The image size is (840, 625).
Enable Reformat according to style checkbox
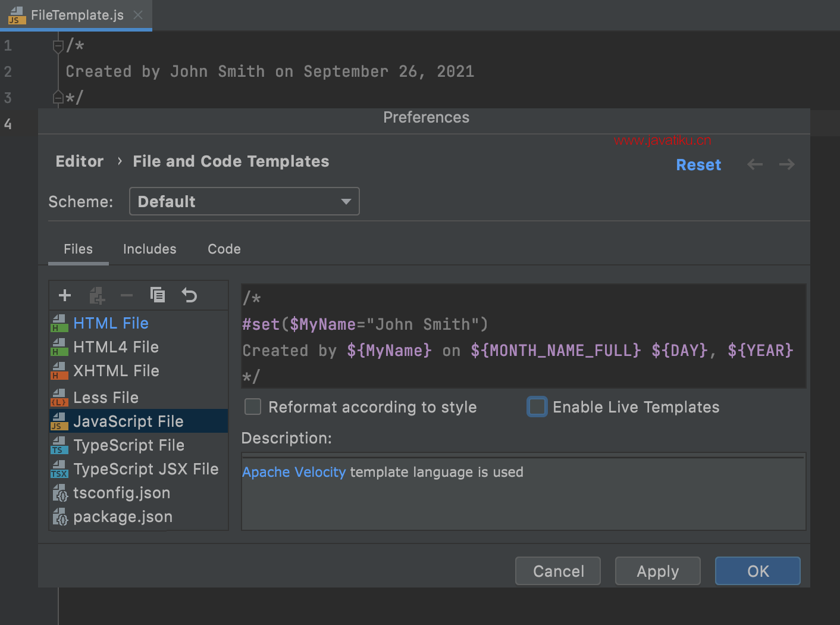point(253,407)
